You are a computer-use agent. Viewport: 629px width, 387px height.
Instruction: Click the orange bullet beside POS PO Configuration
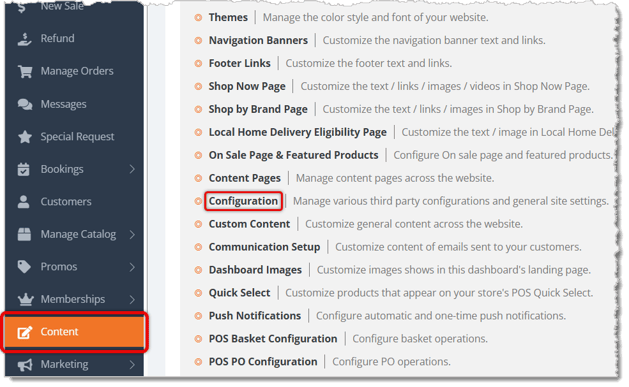[x=198, y=362]
